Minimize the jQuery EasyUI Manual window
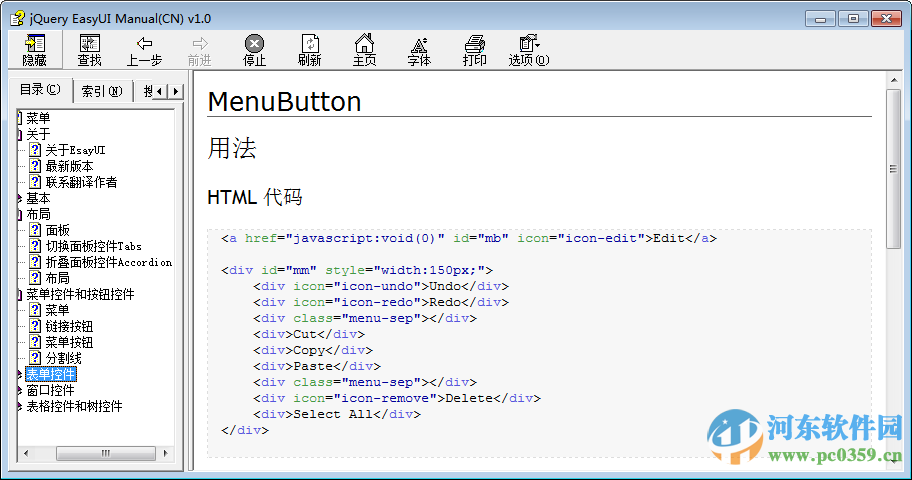This screenshot has width=912, height=480. pos(821,19)
